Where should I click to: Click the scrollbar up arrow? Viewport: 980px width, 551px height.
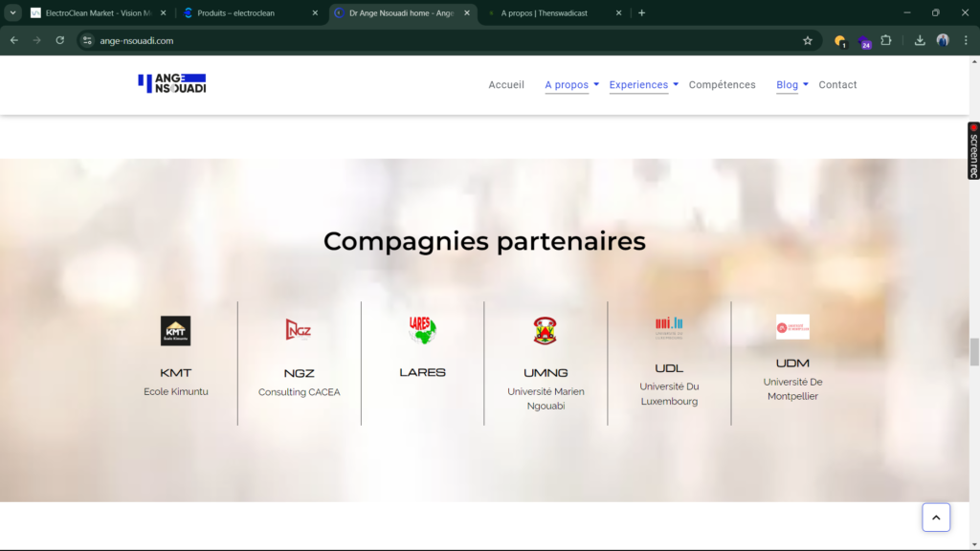974,61
